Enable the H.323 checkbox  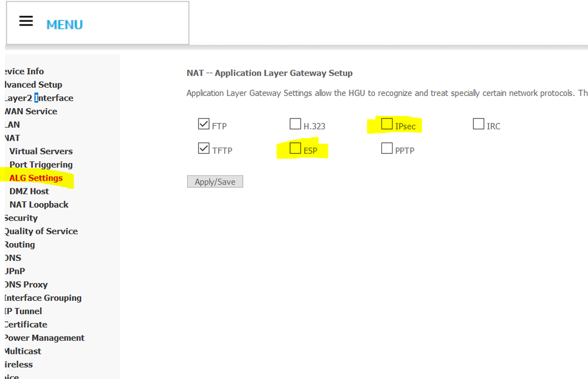pyautogui.click(x=295, y=124)
